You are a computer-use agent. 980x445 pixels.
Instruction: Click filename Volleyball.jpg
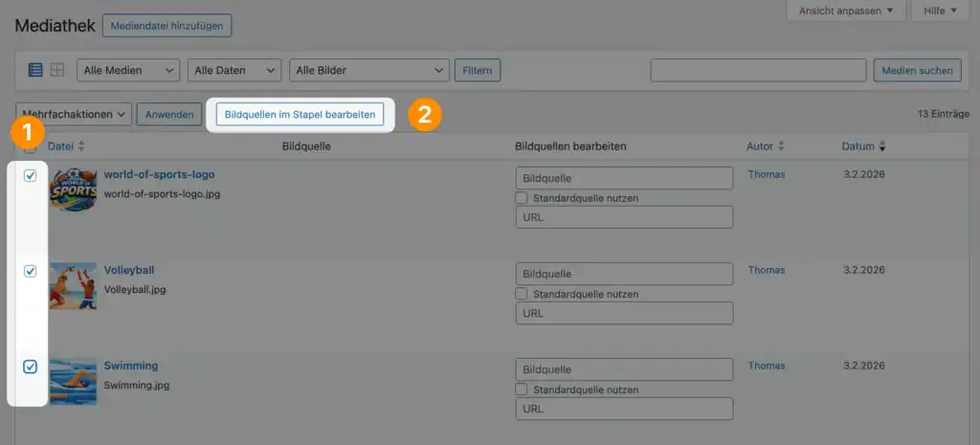[135, 289]
